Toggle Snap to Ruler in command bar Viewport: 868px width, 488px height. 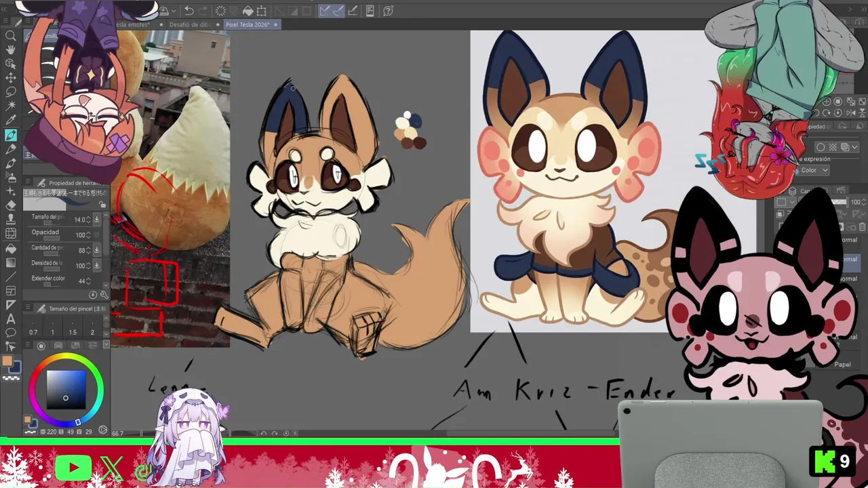click(325, 11)
